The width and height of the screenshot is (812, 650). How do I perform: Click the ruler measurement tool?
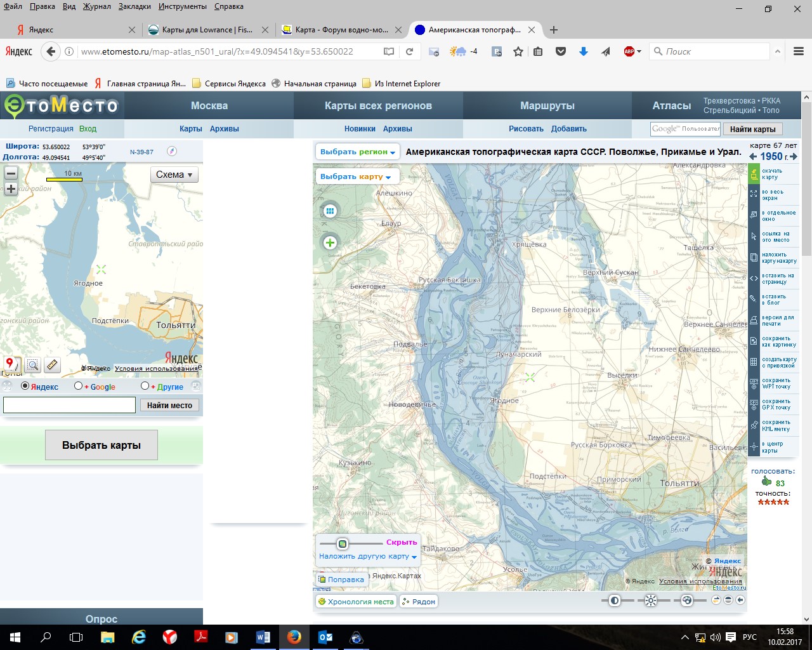53,364
